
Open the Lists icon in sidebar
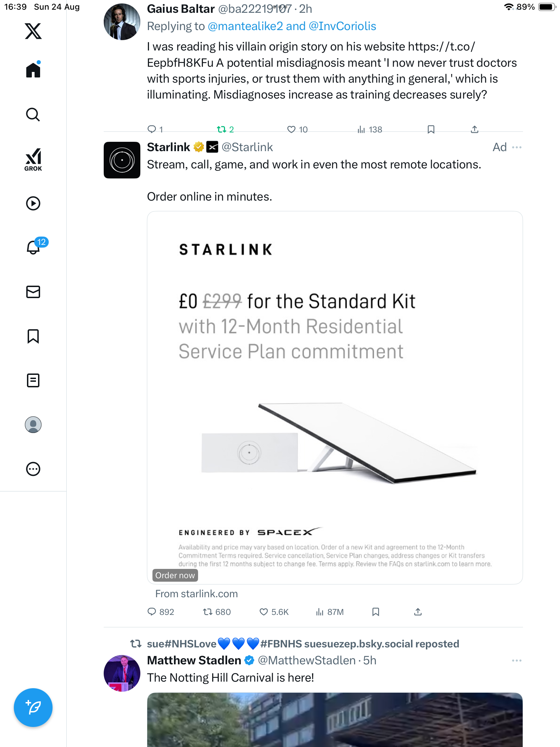(x=33, y=380)
